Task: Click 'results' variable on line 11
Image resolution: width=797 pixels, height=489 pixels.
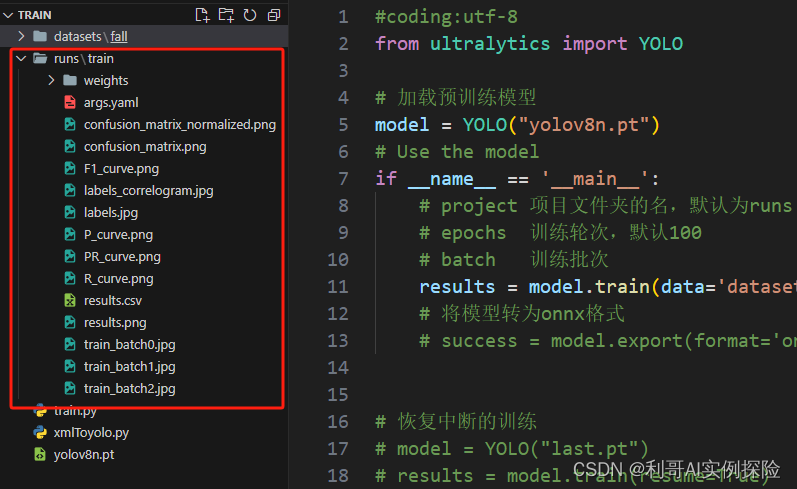Action: point(457,287)
